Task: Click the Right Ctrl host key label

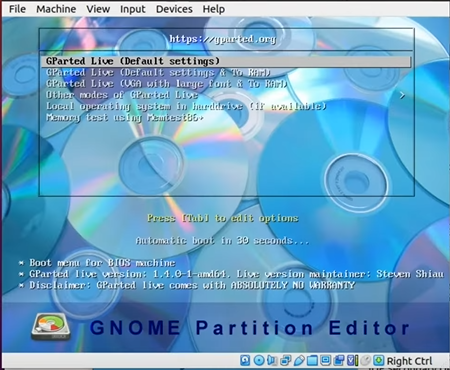Action: tap(409, 361)
